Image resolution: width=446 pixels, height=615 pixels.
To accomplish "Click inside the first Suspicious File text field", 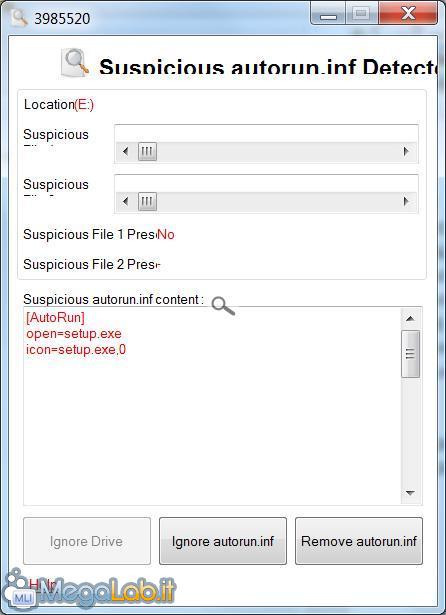I will click(266, 134).
